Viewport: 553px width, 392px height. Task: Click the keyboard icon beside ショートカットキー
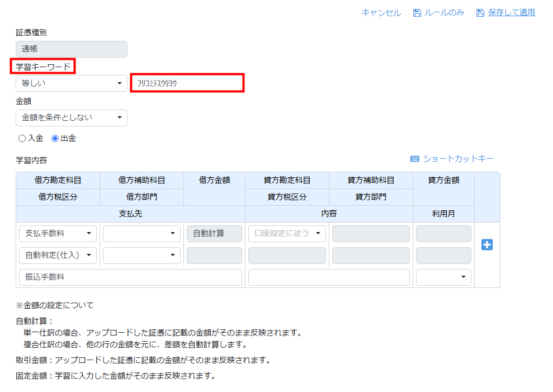(x=414, y=159)
